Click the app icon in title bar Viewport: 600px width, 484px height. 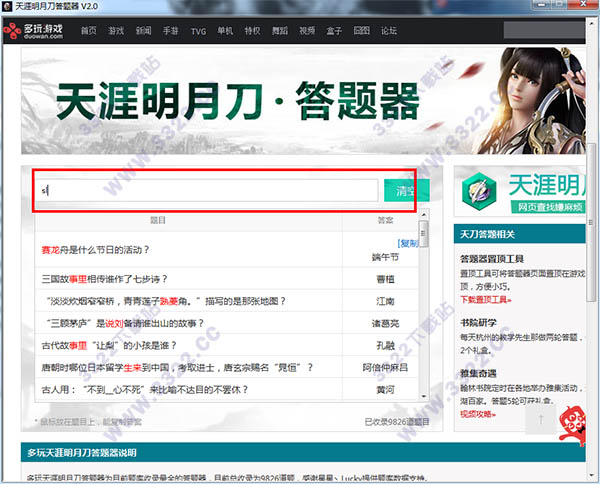(x=9, y=7)
